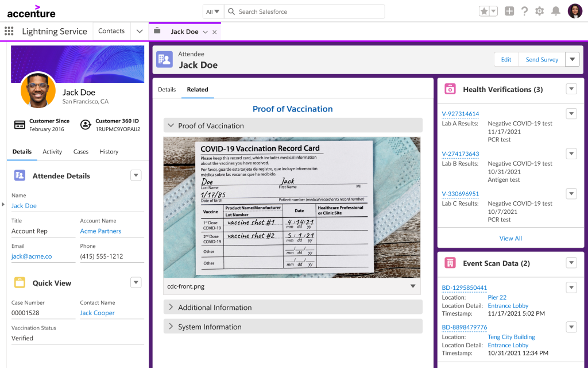Click the Health Verifications camera icon
The height and width of the screenshot is (368, 588).
click(450, 89)
